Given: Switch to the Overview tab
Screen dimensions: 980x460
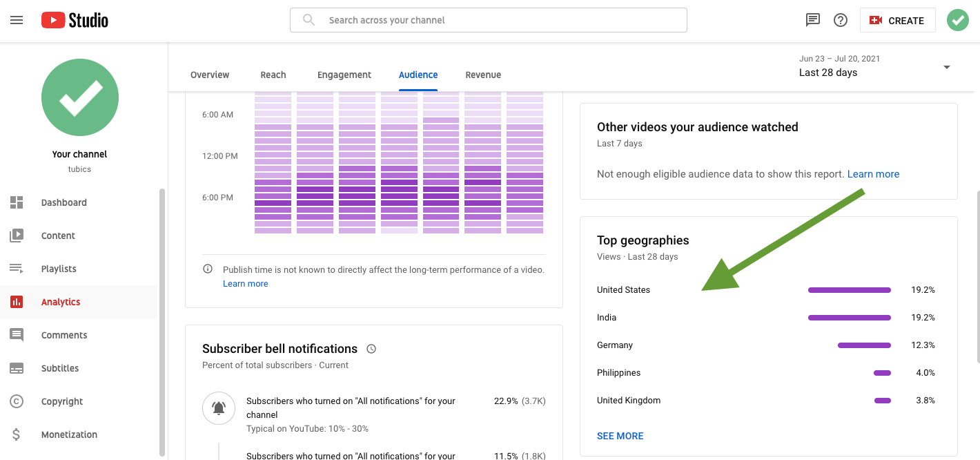Looking at the screenshot, I should click(210, 75).
